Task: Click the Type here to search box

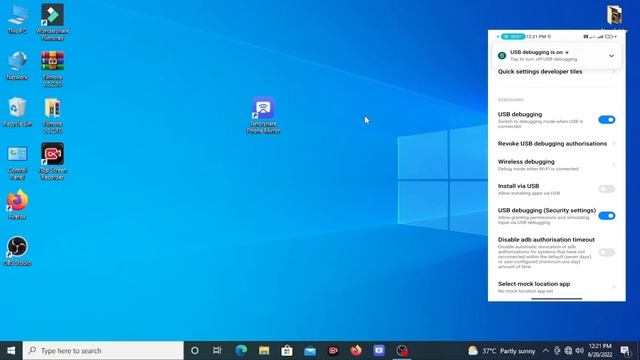Action: tap(103, 351)
